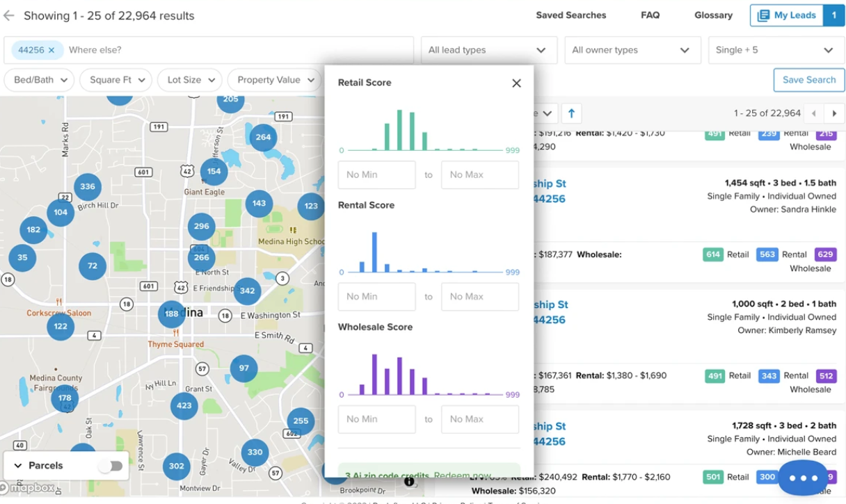Image resolution: width=846 pixels, height=504 pixels.
Task: Click map cluster marker 255
Action: tap(301, 421)
